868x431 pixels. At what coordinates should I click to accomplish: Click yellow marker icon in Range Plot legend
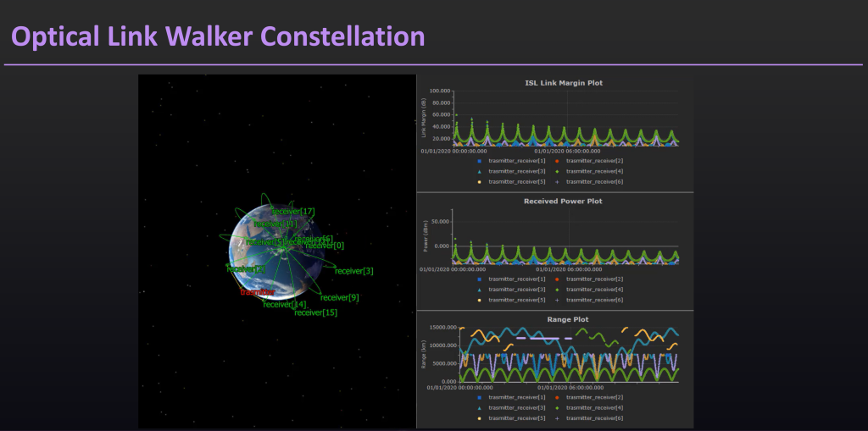tap(479, 418)
